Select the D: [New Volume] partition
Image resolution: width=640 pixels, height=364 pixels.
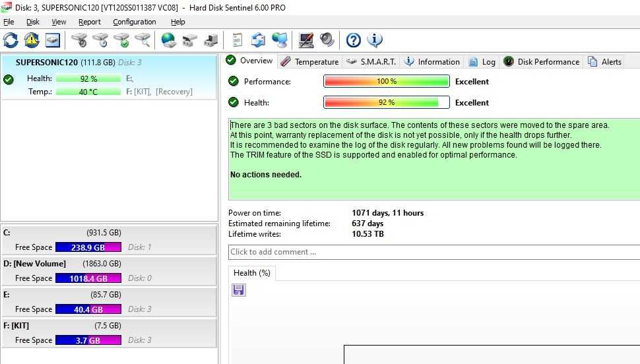[109, 271]
